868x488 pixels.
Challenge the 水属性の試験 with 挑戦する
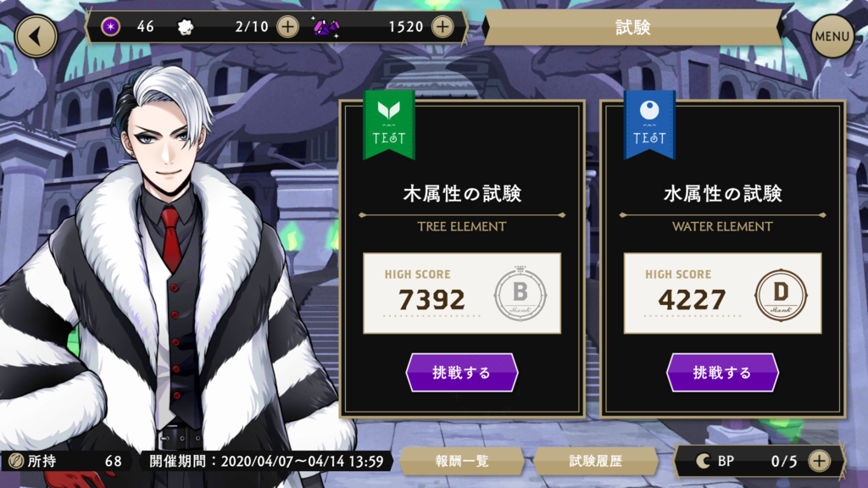[722, 373]
